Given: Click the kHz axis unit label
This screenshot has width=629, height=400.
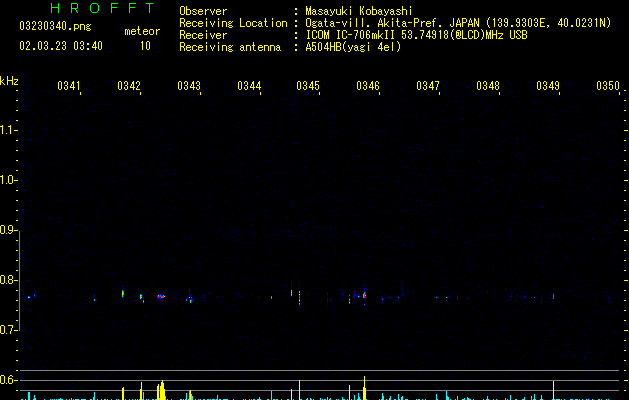Looking at the screenshot, I should point(9,81).
